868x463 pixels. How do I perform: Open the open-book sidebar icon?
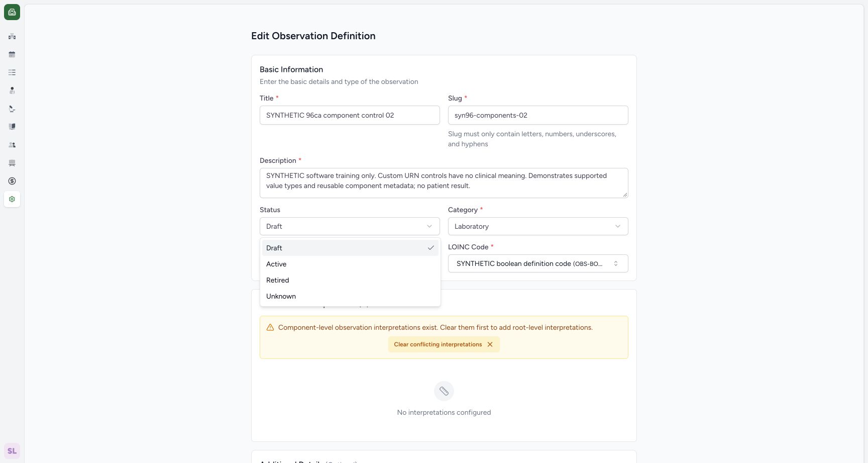12,127
